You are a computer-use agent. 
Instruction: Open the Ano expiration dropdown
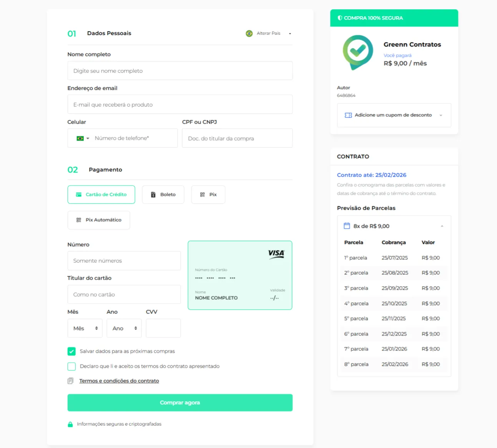click(124, 328)
